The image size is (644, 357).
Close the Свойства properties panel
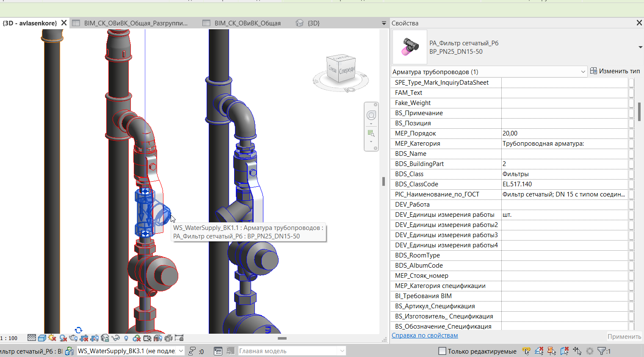pos(639,23)
